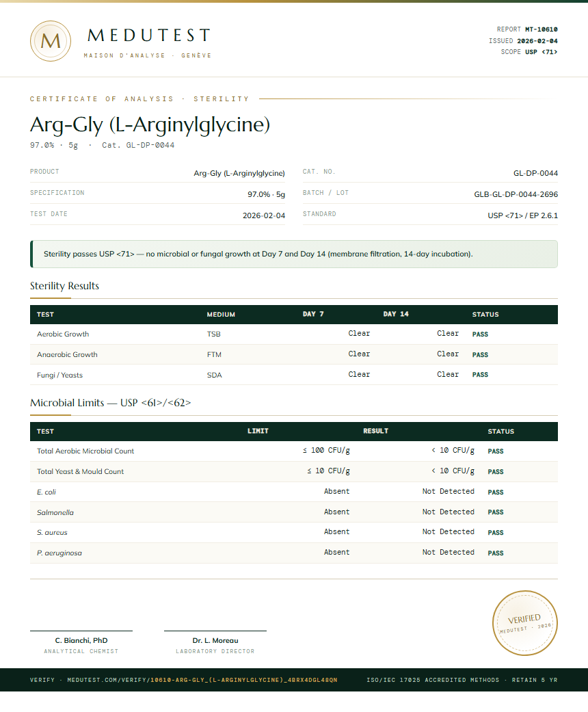The height and width of the screenshot is (712, 588).
Task: Click Total Yeast & Mould Count row label
Action: [x=80, y=471]
